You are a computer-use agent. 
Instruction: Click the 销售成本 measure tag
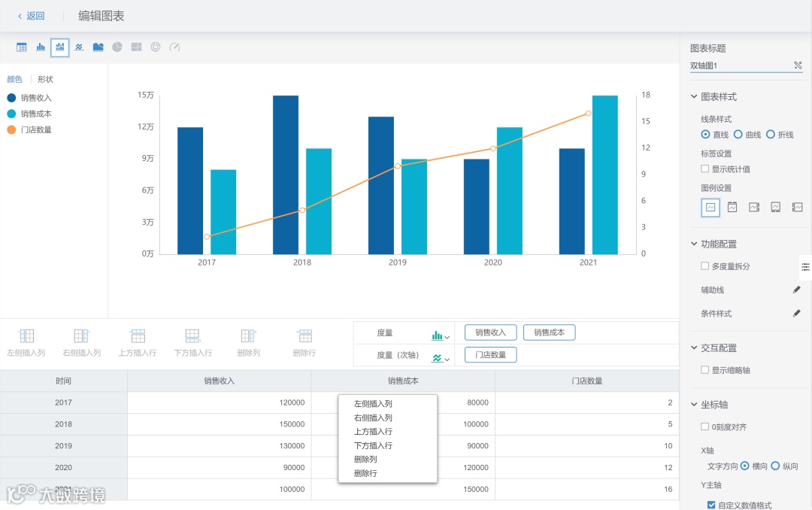click(x=550, y=332)
